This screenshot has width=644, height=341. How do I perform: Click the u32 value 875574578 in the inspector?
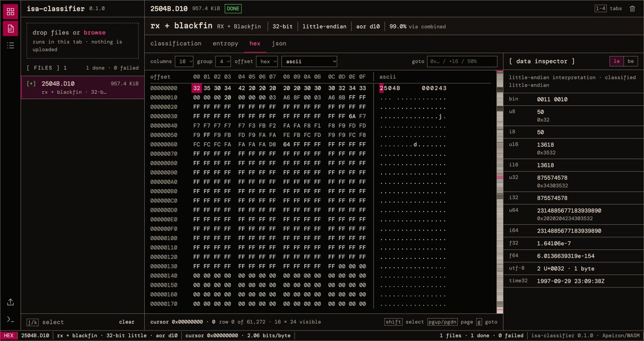[552, 177]
